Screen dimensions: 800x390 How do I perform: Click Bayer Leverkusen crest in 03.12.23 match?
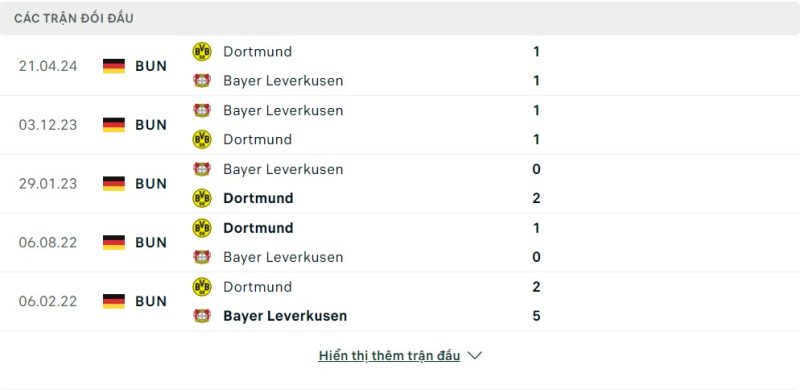pyautogui.click(x=202, y=110)
